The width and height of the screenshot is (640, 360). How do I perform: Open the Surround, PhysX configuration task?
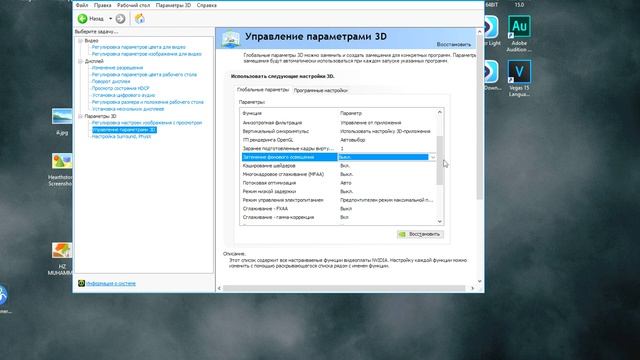[x=121, y=136]
